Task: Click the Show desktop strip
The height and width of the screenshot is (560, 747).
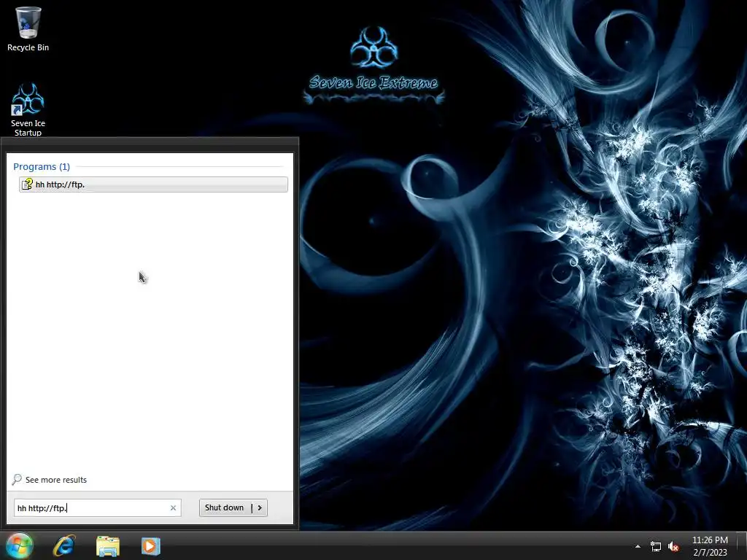Action: 743,545
